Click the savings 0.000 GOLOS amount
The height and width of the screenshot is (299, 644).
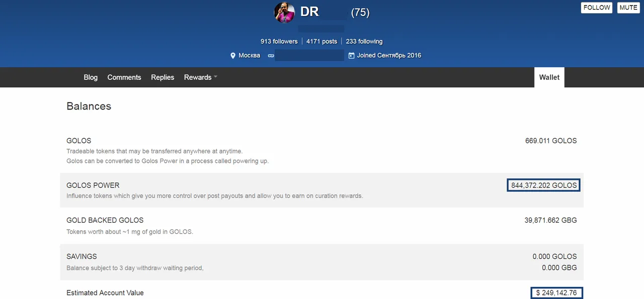click(555, 256)
